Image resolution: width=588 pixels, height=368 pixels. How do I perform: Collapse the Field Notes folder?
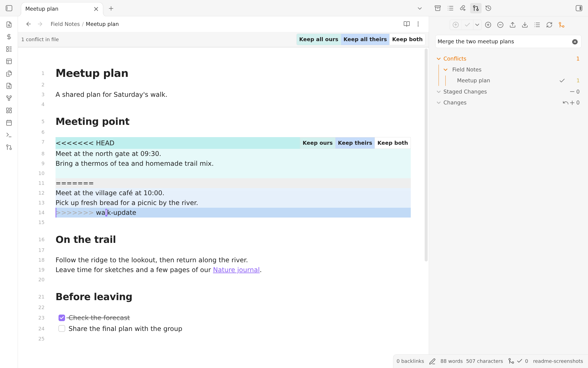(x=446, y=70)
